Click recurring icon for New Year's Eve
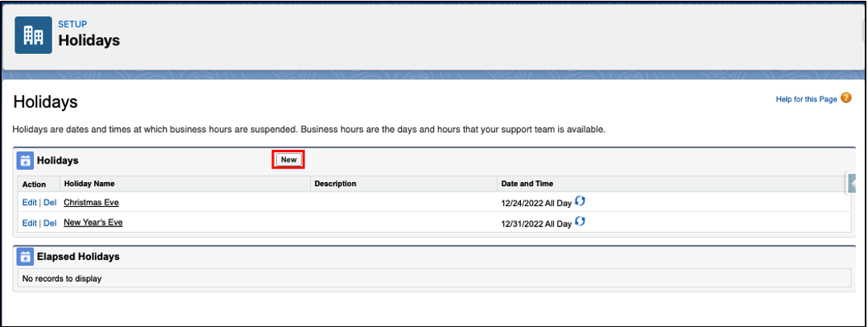The image size is (868, 327). tap(580, 222)
